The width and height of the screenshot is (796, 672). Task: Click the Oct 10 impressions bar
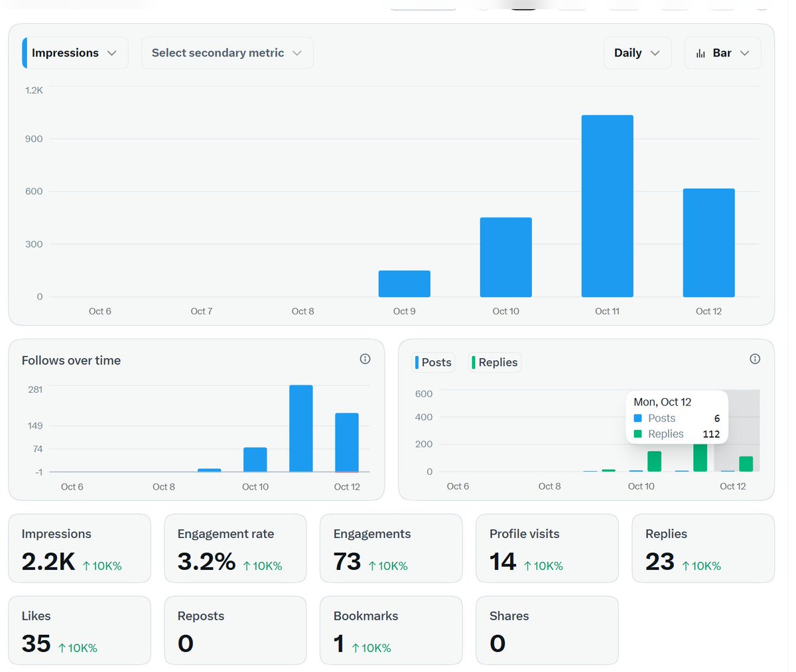point(505,257)
